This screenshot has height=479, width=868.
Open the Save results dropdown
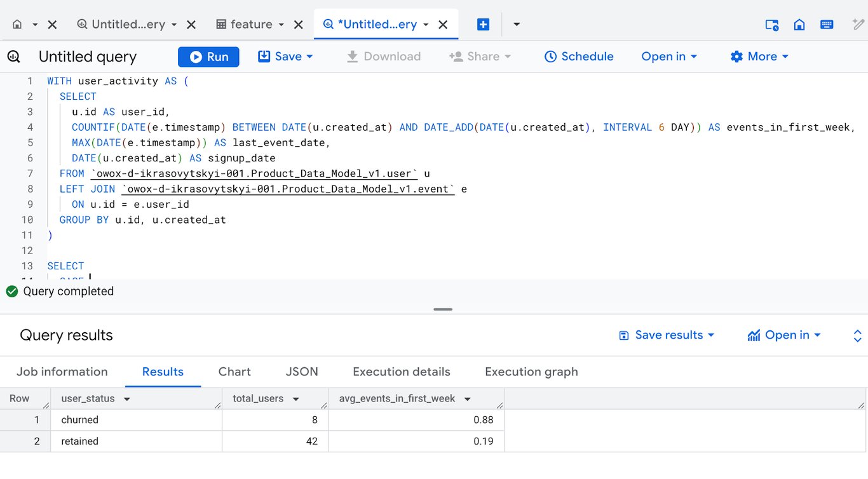pos(667,335)
